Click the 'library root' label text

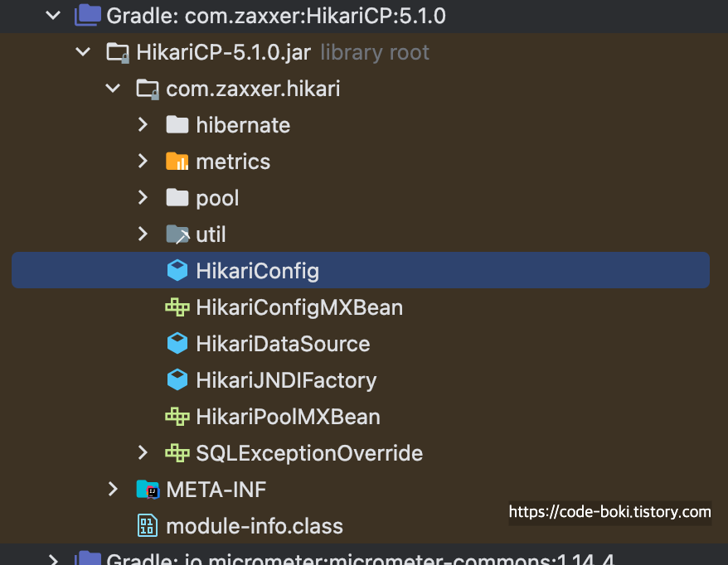[375, 52]
